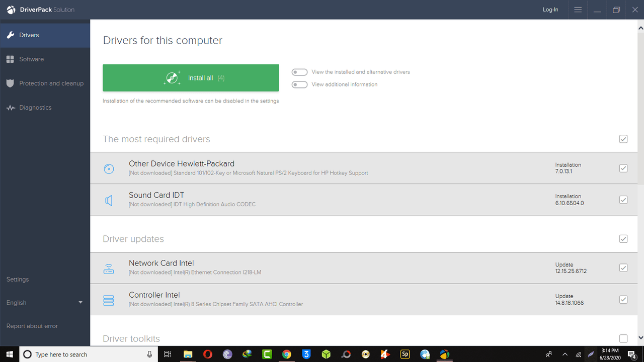The width and height of the screenshot is (644, 362).
Task: Open the blue CSS3 shield taskbar icon
Action: coord(306,354)
